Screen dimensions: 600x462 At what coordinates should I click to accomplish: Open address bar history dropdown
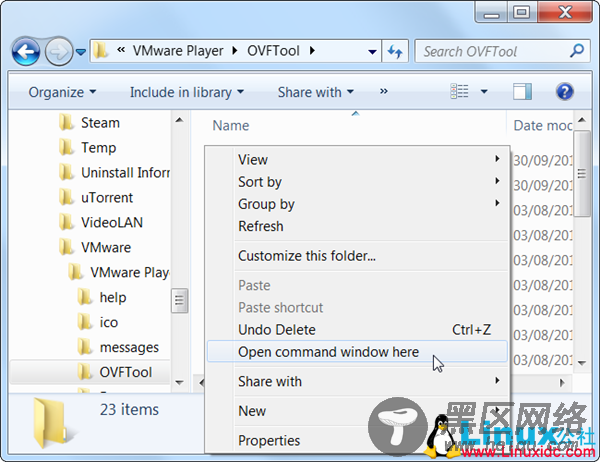click(x=372, y=51)
